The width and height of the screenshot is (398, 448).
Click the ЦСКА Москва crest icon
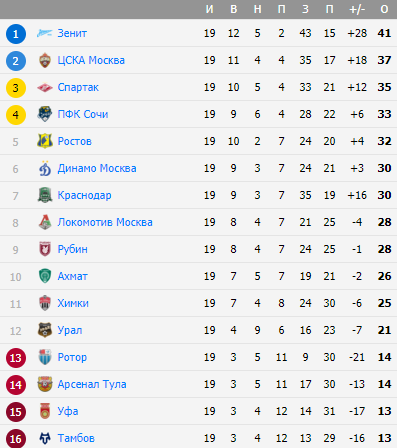click(x=45, y=60)
